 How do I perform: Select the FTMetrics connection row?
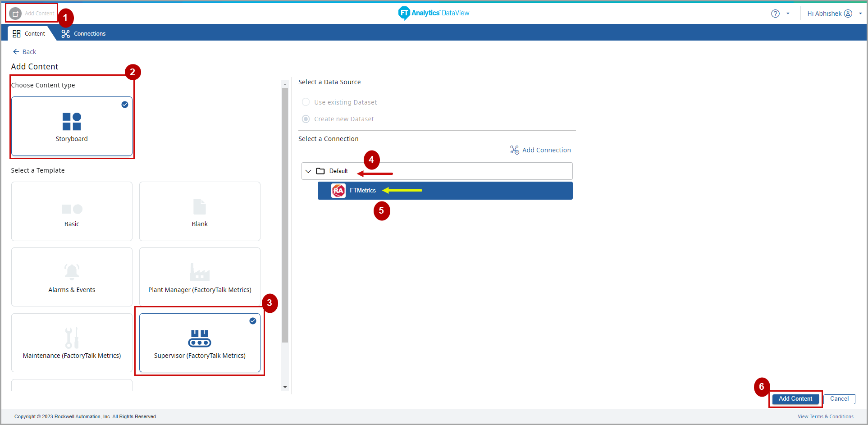pyautogui.click(x=445, y=191)
